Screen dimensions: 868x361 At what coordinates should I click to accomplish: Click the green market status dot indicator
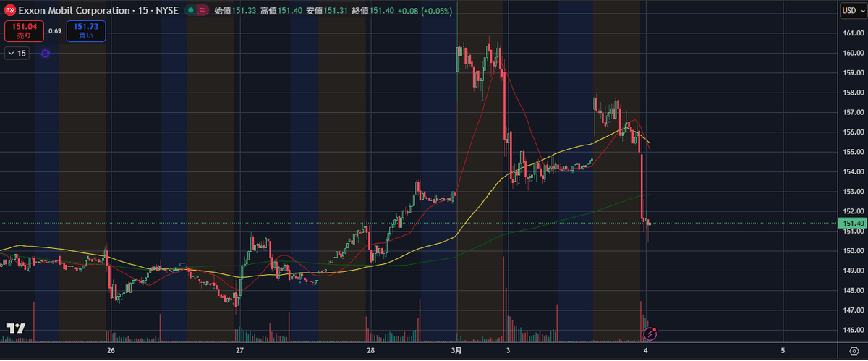pos(190,10)
